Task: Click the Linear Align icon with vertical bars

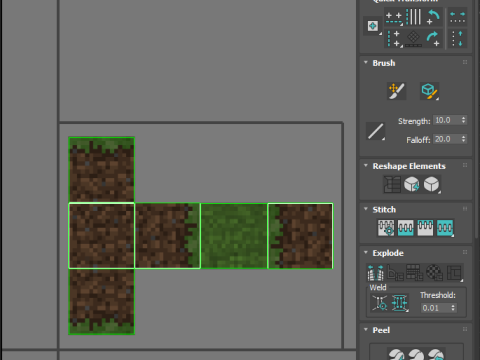Action: [414, 17]
